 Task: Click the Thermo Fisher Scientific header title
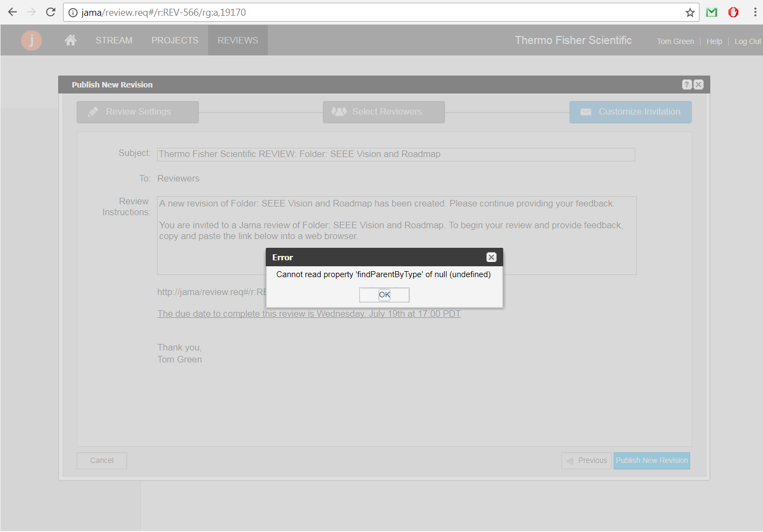pos(573,40)
